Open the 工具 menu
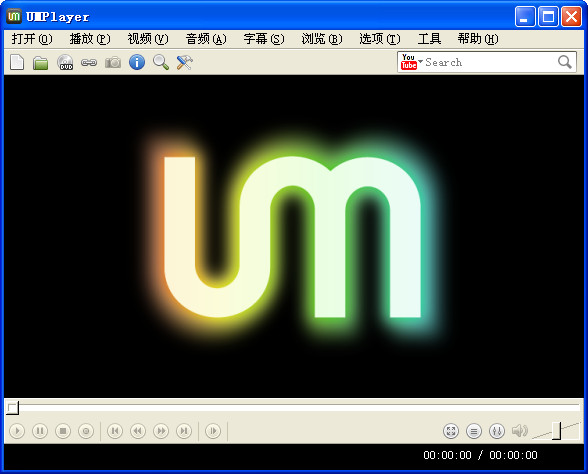588x474 pixels. [x=429, y=39]
